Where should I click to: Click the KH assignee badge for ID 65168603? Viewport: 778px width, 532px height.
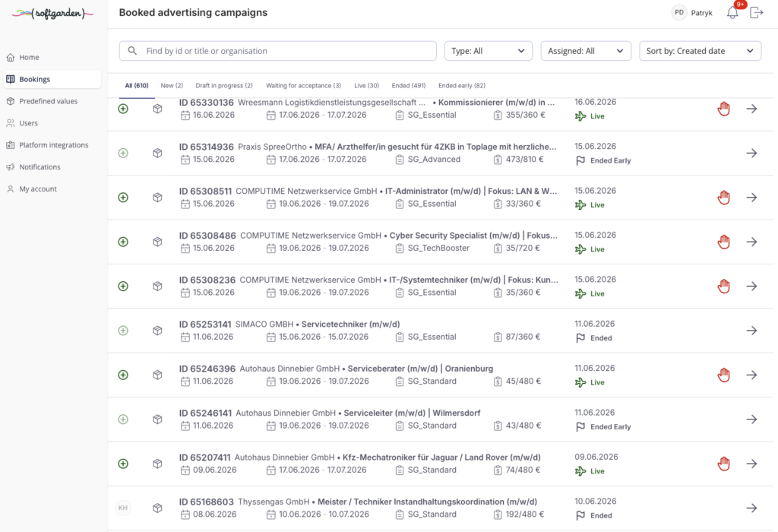pos(123,508)
